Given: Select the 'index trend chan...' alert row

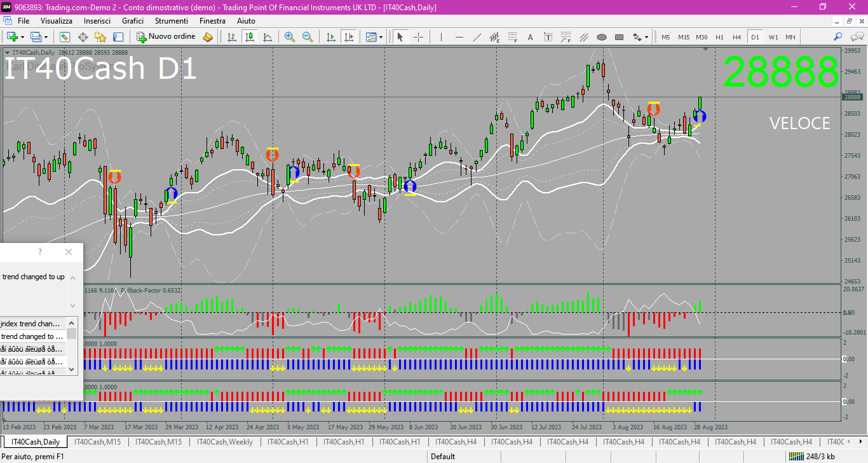Looking at the screenshot, I should (x=32, y=324).
